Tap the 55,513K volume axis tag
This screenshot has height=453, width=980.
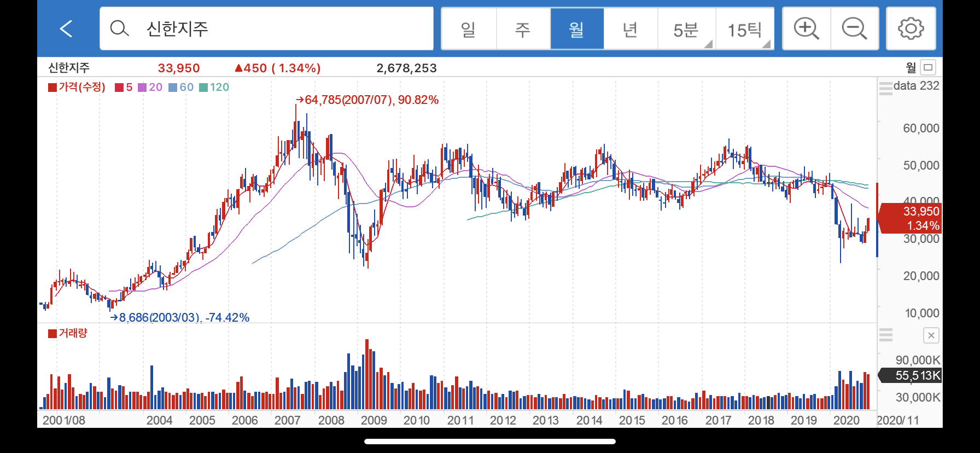[910, 375]
